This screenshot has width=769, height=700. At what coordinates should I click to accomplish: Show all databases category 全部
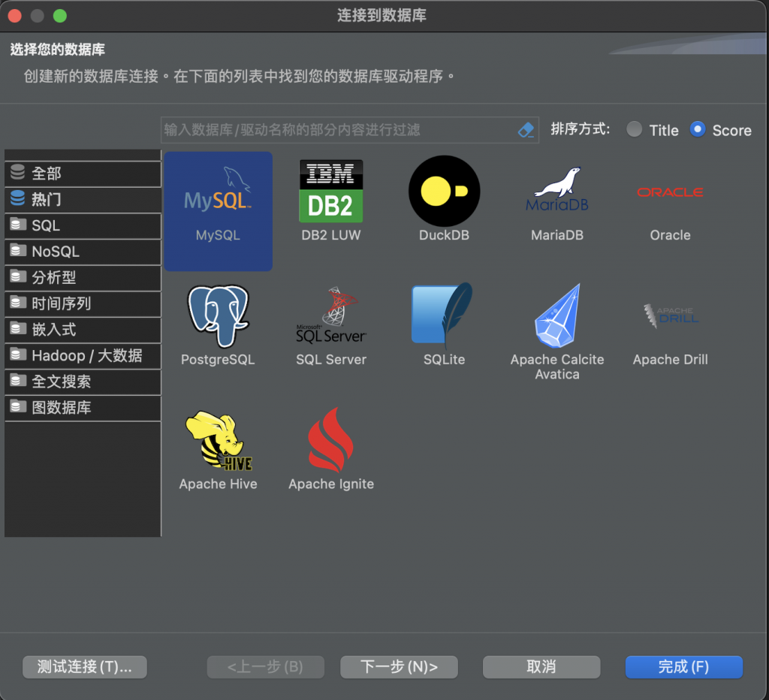click(x=83, y=173)
